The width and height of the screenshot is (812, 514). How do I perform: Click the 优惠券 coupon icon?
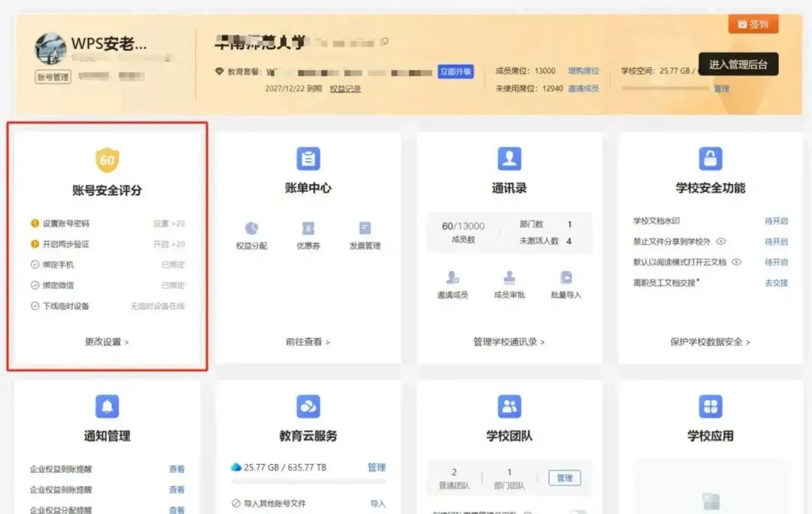tap(308, 229)
